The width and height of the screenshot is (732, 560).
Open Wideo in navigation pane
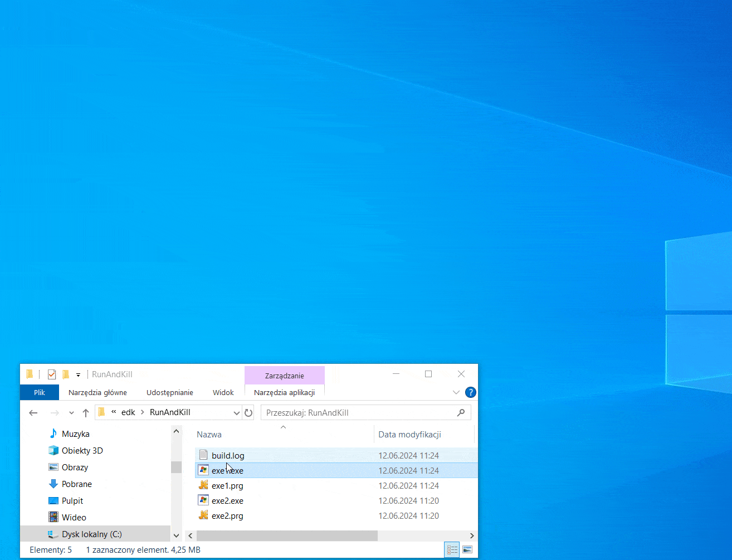[x=74, y=518]
